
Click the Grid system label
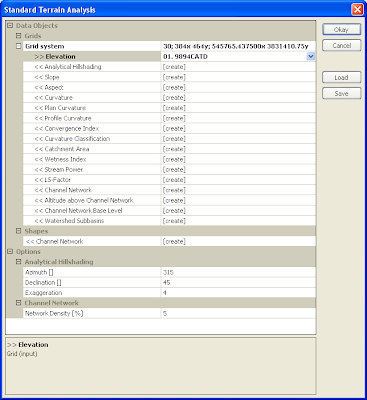coord(45,46)
